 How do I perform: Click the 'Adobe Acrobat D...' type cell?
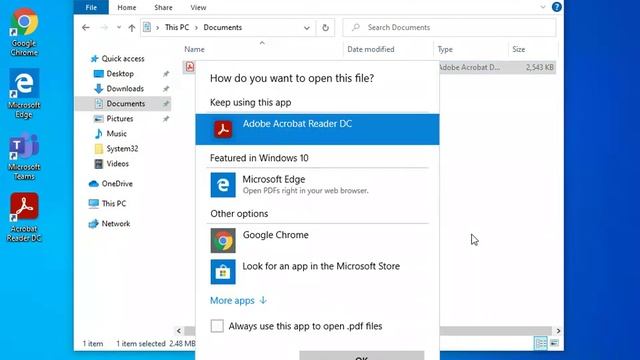tap(469, 67)
